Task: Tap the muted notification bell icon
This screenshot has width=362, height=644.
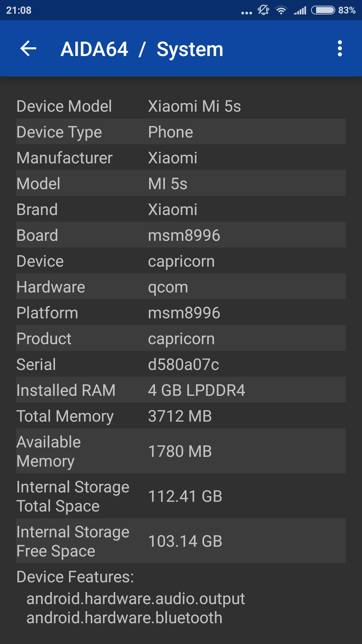Action: click(x=263, y=10)
